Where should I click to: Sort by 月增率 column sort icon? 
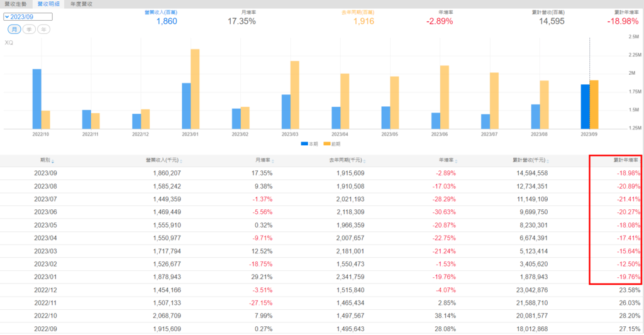pos(273,161)
